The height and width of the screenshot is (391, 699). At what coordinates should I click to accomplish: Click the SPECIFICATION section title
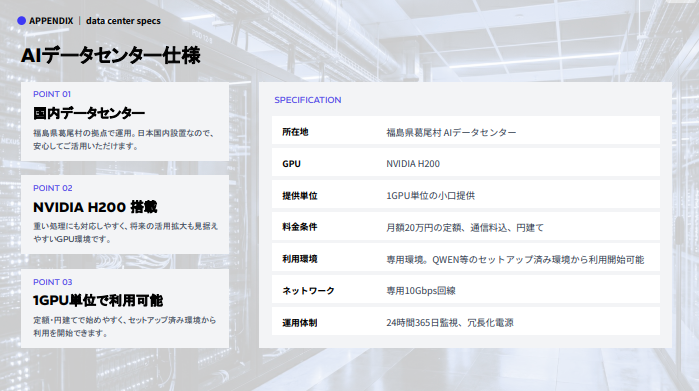(308, 100)
